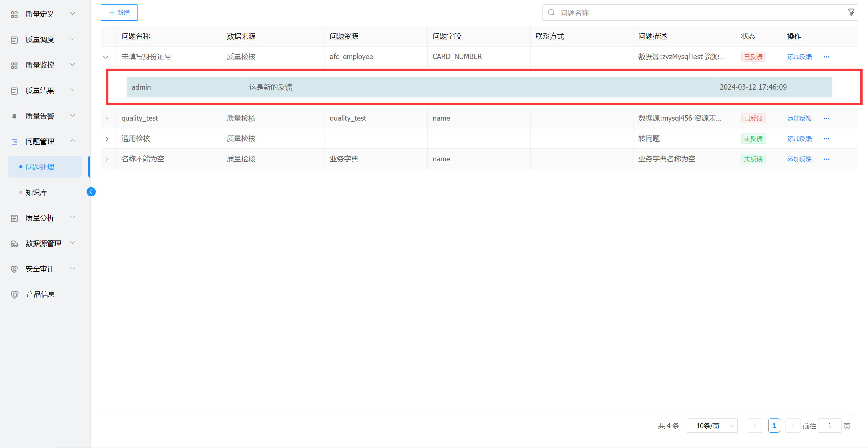
Task: Select 问题处理 in the sidebar
Action: pyautogui.click(x=45, y=167)
